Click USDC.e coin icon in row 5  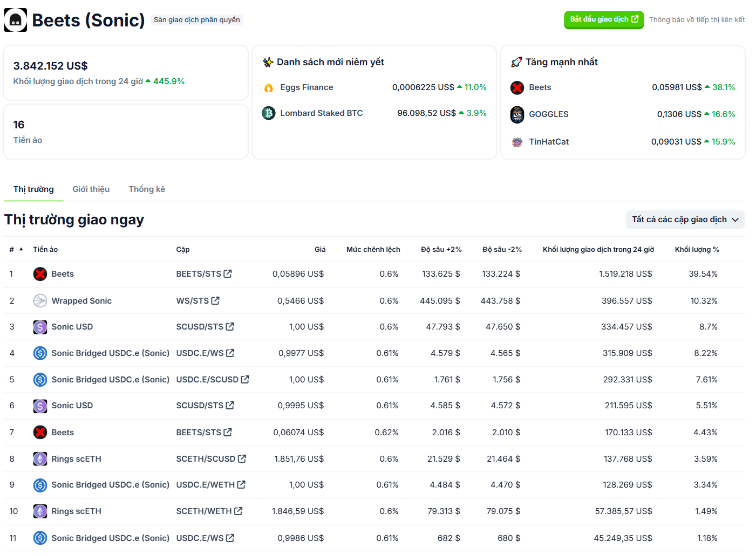click(40, 380)
